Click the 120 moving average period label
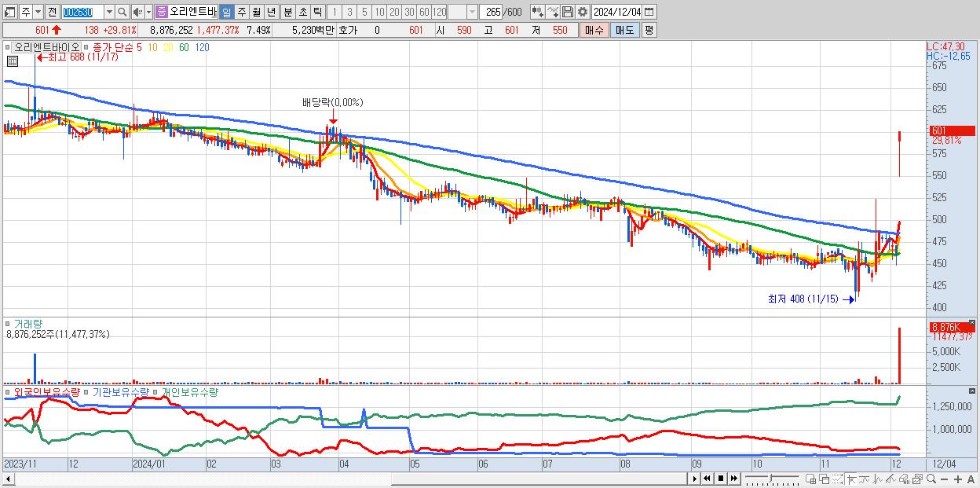Image resolution: width=980 pixels, height=488 pixels. 202,47
